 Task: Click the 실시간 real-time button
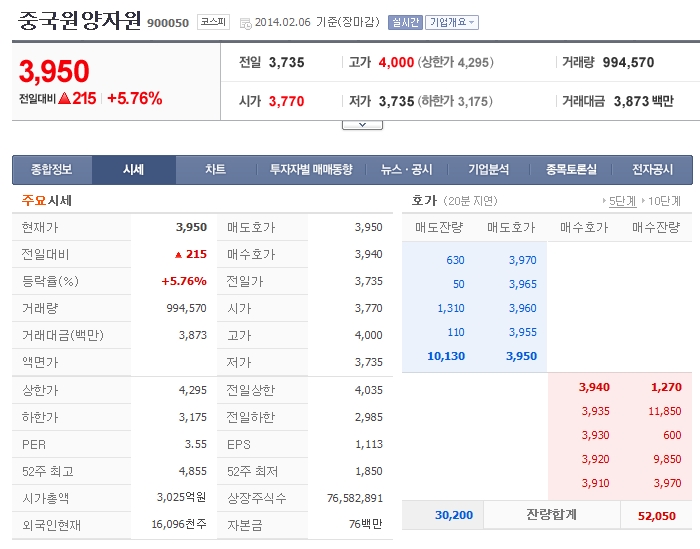[405, 22]
